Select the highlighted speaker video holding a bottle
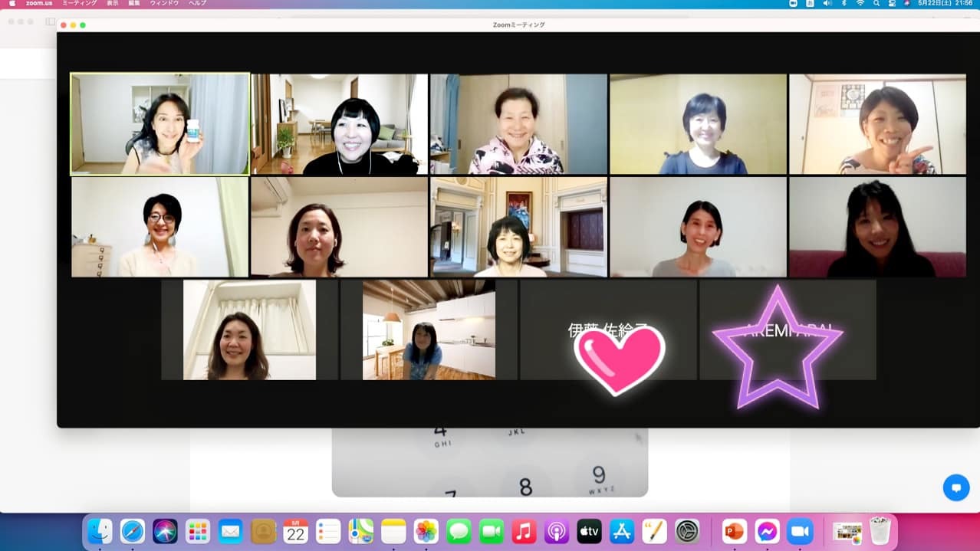 [x=160, y=124]
